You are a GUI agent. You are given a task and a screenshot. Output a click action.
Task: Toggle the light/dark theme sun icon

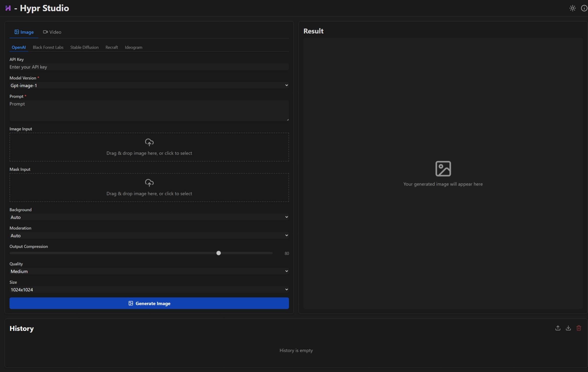click(572, 8)
